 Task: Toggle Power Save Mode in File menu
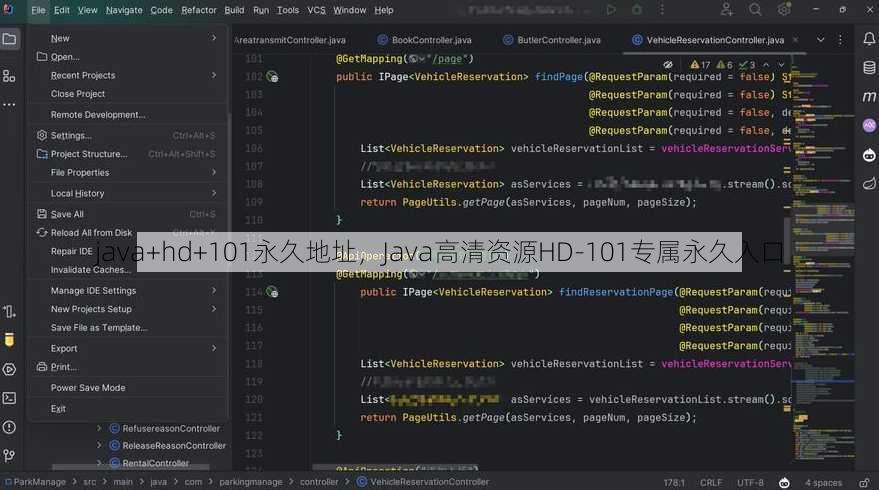[x=88, y=388]
